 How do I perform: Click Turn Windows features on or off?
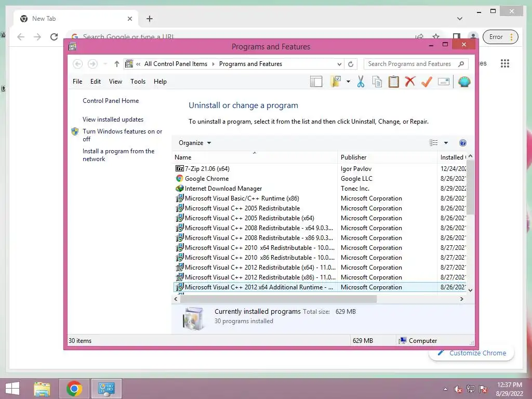coord(122,135)
